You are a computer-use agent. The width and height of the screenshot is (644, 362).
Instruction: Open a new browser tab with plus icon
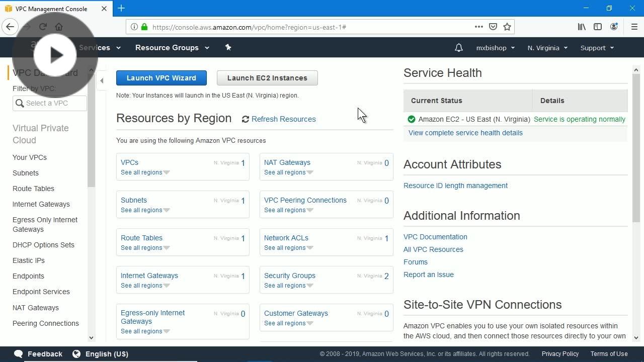[x=121, y=8]
